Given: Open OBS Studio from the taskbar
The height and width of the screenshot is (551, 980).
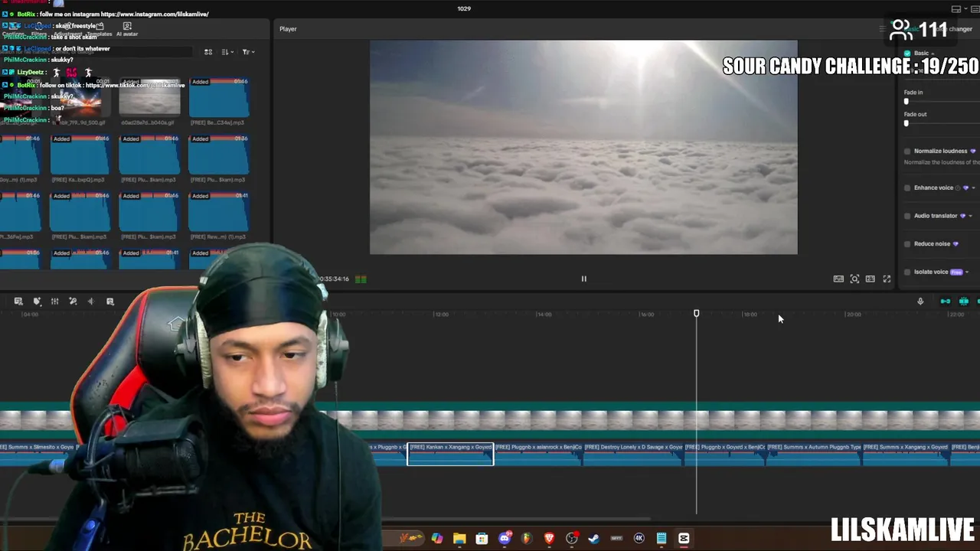Looking at the screenshot, I should 571,539.
